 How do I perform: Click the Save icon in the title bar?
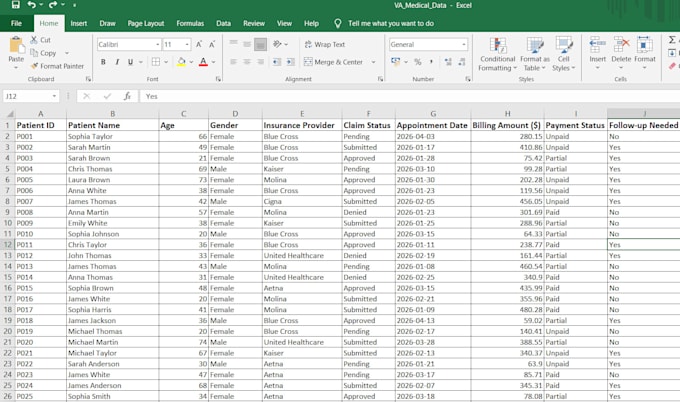coord(16,5)
